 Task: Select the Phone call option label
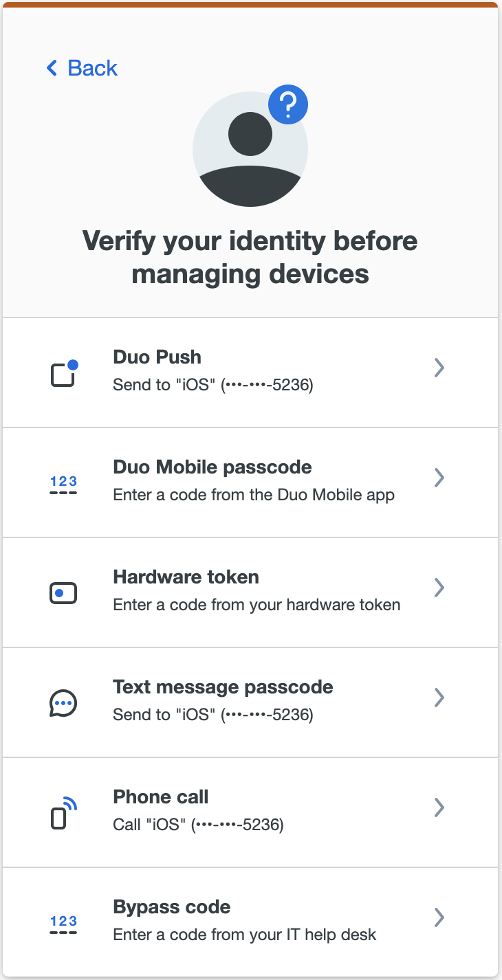click(x=160, y=797)
